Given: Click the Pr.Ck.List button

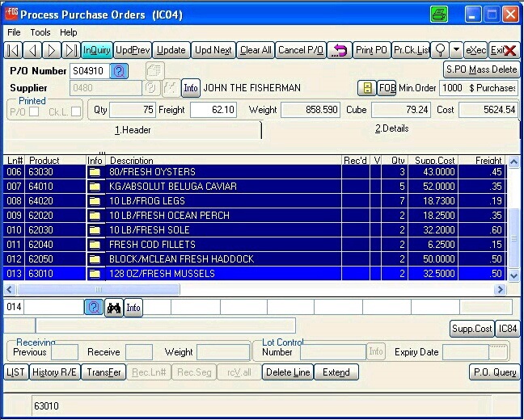Looking at the screenshot, I should tap(411, 50).
